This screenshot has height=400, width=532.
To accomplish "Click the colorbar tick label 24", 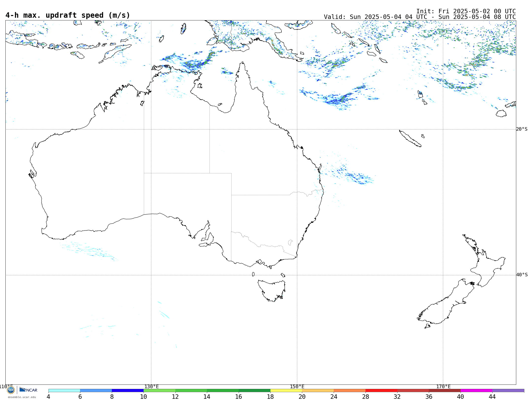I will 334,397.
